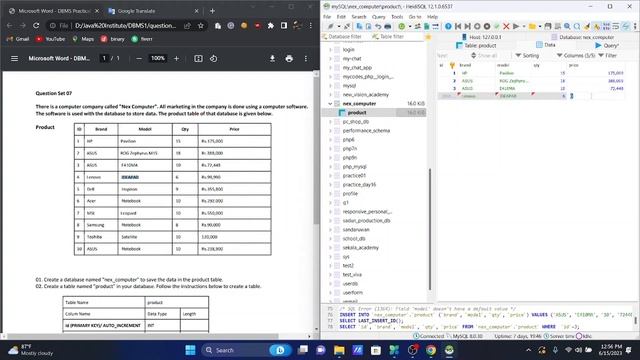This screenshot has height=360, width=640.
Task: Click the Chrome address bar
Action: [x=125, y=25]
